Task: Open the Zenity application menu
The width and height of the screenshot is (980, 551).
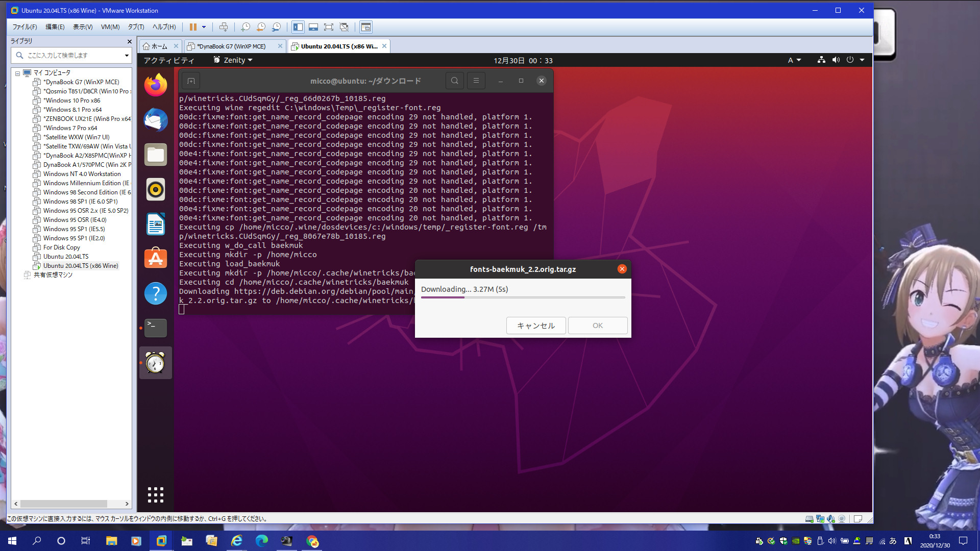Action: click(233, 60)
